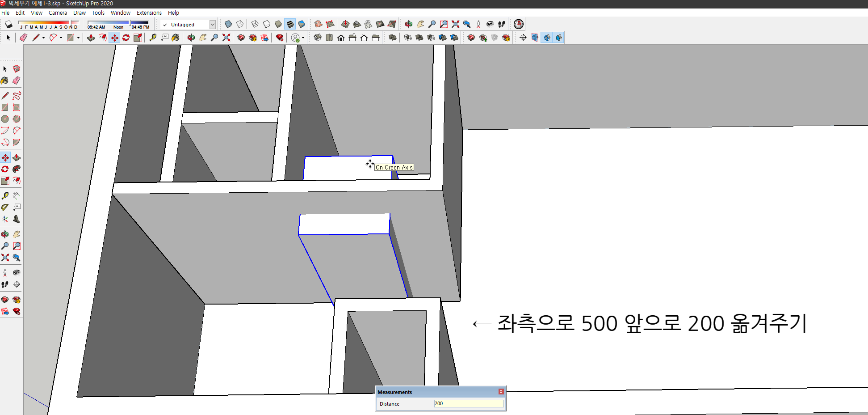Image resolution: width=868 pixels, height=415 pixels.
Task: Select the Eraser tool in top toolbar
Action: click(x=23, y=38)
